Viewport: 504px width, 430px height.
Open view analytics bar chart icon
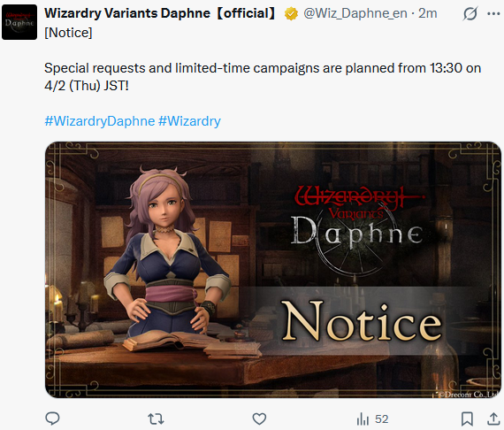tap(363, 418)
